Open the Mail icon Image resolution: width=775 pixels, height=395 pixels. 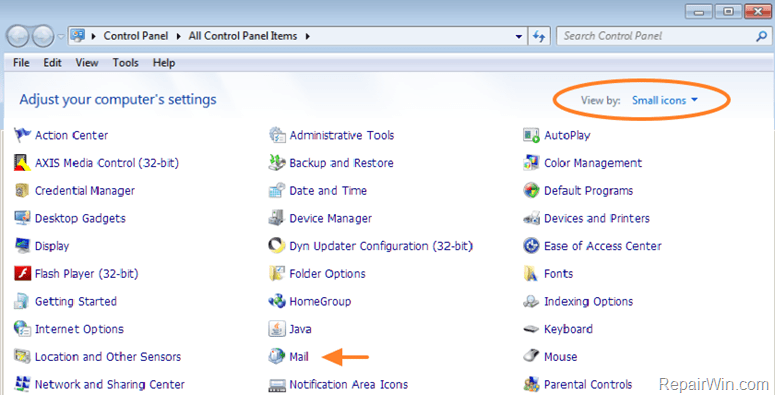click(277, 356)
